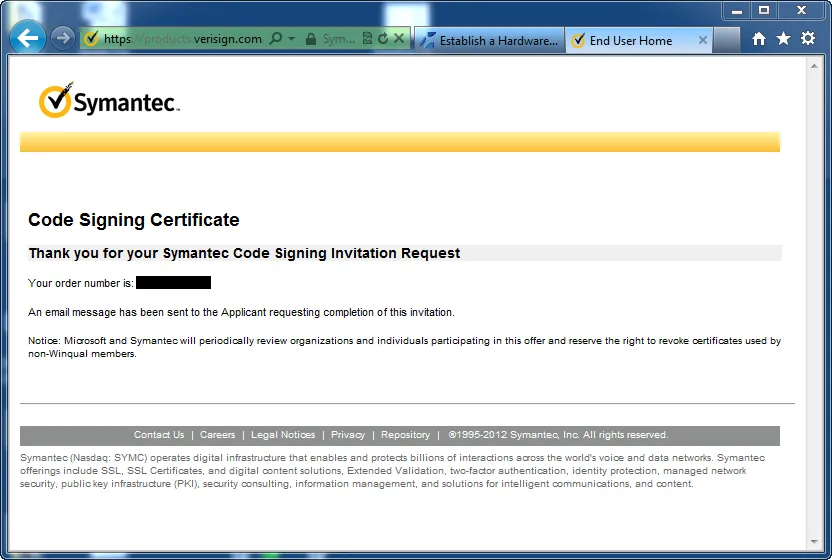Click 'Thank you for your Symantec Code Signing' heading
The image size is (832, 560).
[x=244, y=253]
